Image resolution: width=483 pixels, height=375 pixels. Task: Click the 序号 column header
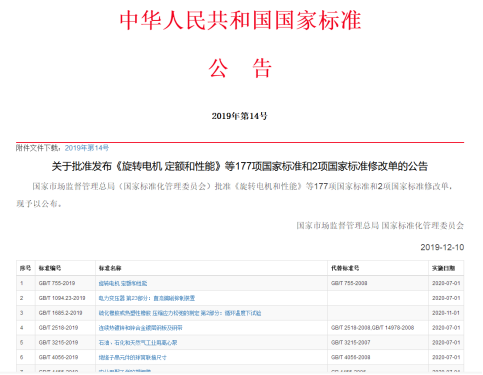coord(25,268)
